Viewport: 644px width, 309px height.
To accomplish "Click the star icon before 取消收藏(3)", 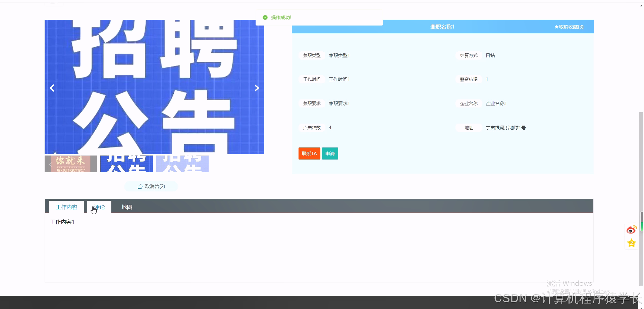I will click(x=555, y=27).
